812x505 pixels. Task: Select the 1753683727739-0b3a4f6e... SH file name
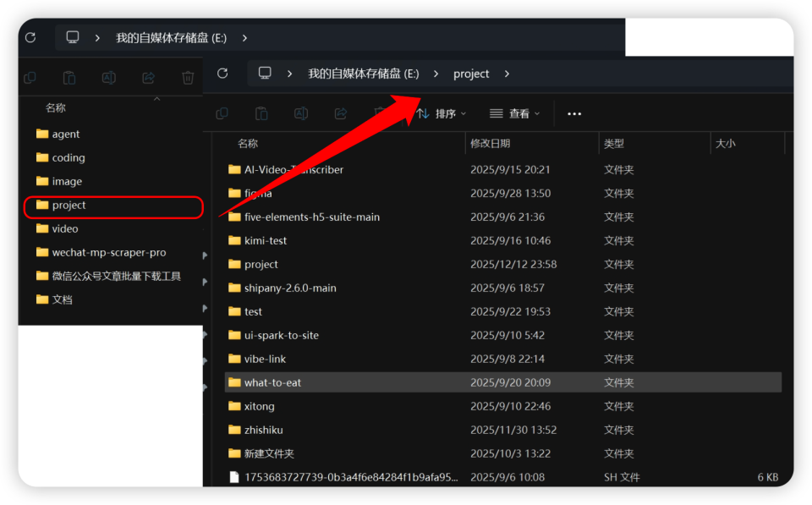[351, 477]
